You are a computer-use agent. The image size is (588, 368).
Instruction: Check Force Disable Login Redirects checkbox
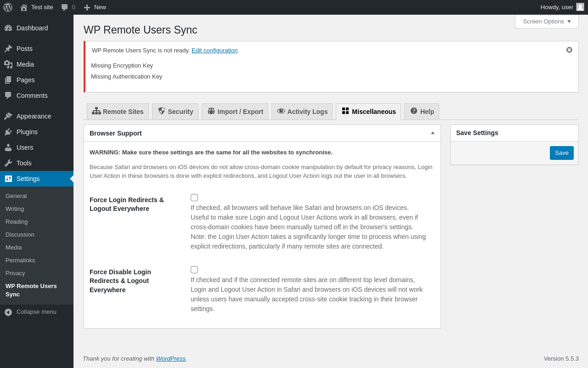(194, 270)
